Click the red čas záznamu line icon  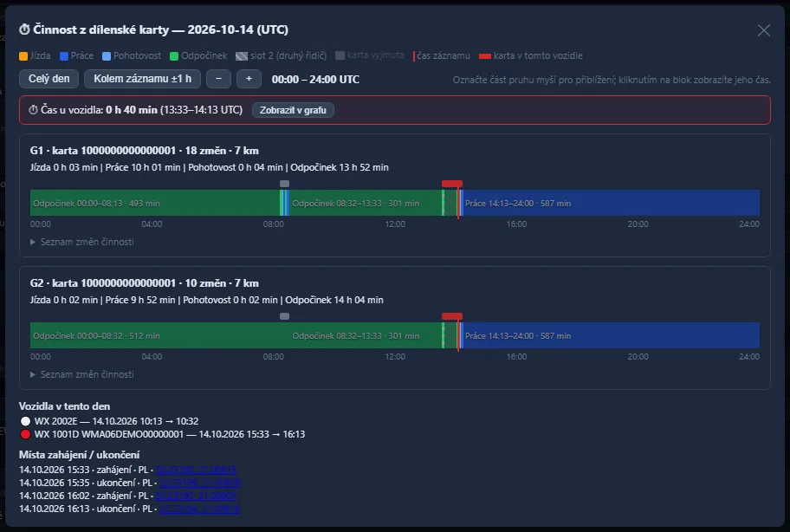tap(414, 56)
